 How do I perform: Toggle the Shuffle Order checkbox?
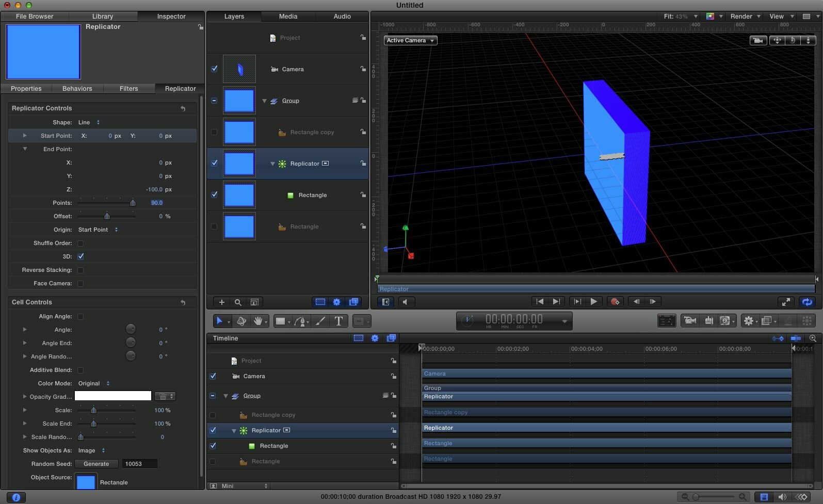(x=80, y=243)
